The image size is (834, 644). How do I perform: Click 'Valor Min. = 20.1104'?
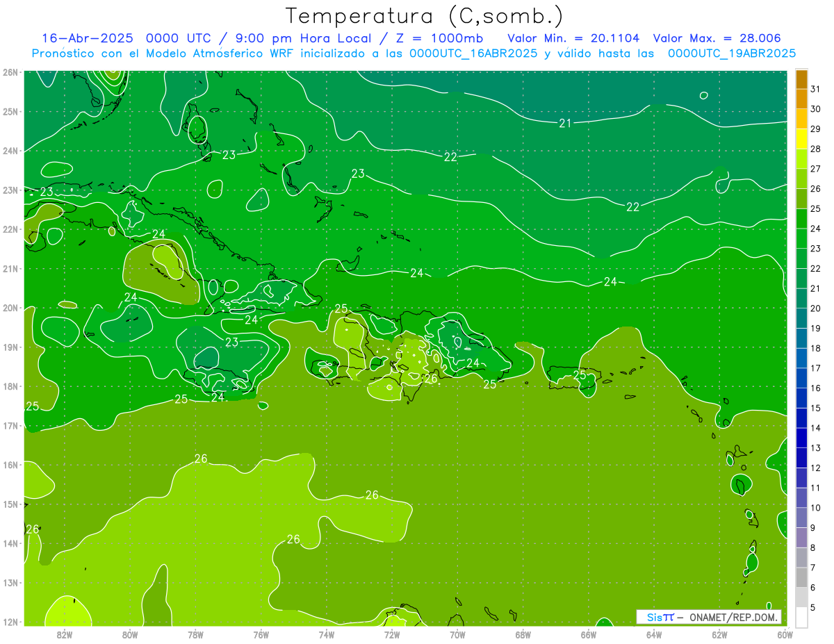(x=573, y=38)
